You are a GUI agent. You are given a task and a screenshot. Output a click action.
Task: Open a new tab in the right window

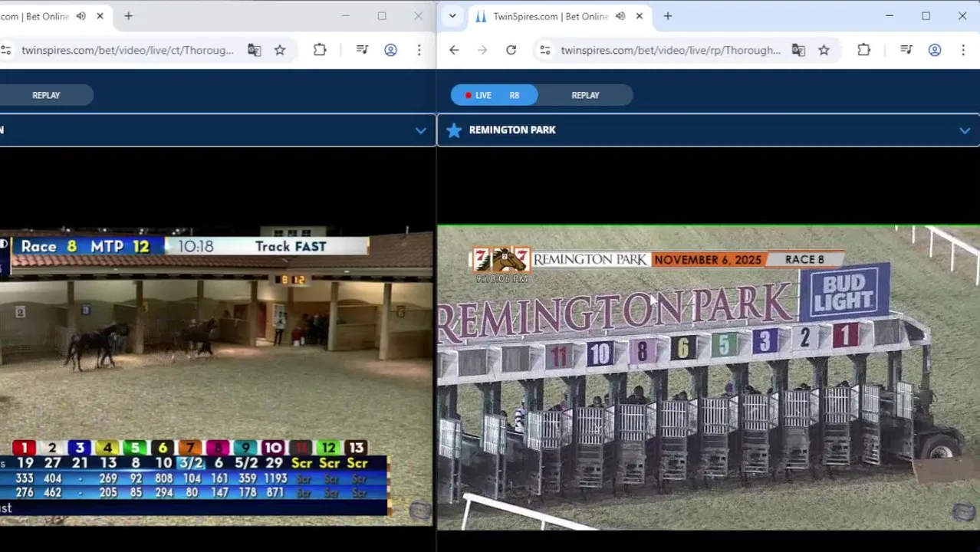[668, 16]
